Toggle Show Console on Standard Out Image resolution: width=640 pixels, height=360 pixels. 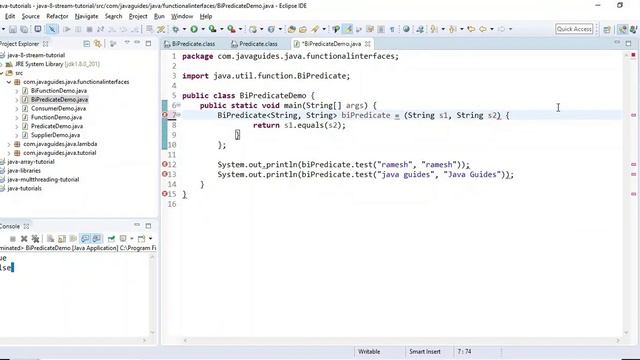point(85,238)
